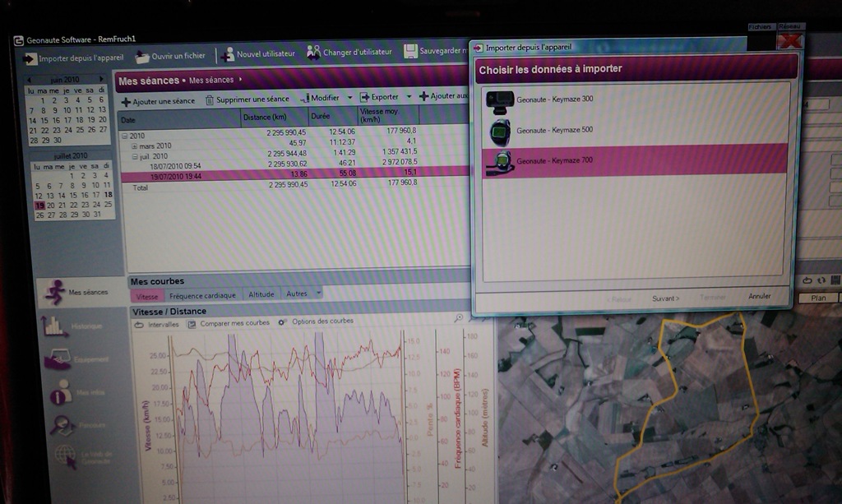Screen dimensions: 842x504
Task: Switch to the Altitude curve tab
Action: point(261,294)
